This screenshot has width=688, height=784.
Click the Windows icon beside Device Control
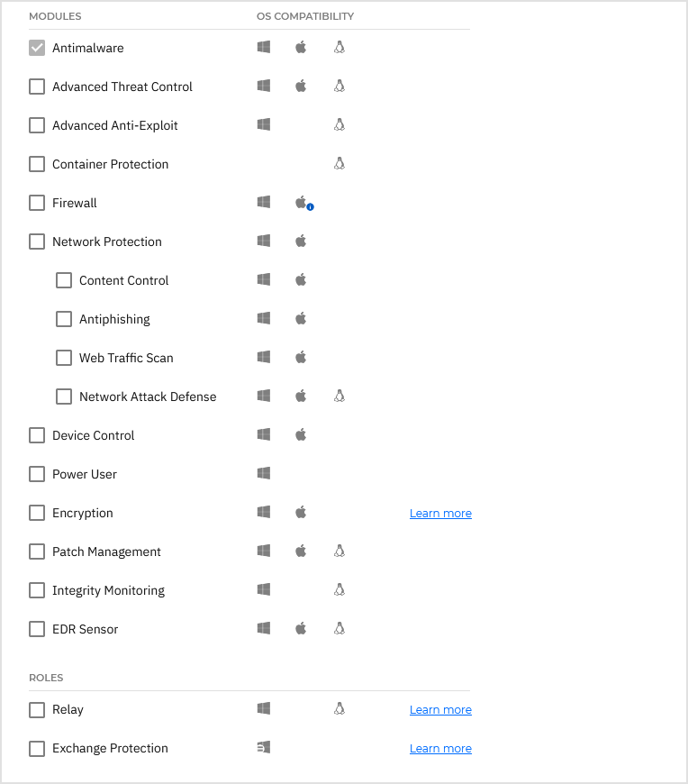pos(263,434)
